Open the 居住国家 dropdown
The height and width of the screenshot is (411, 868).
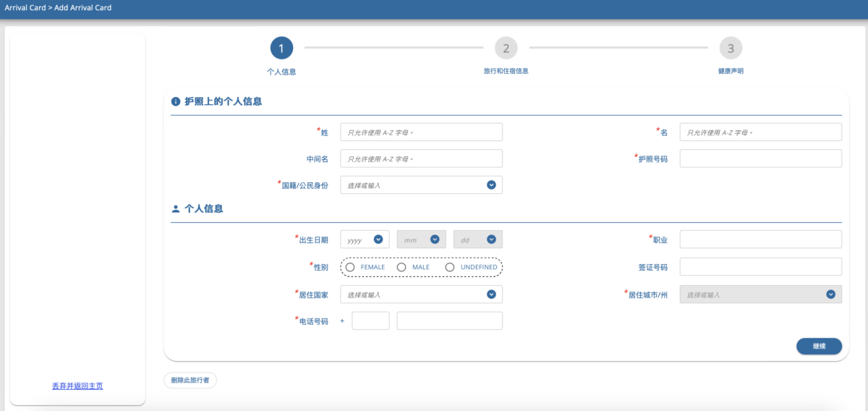point(491,295)
